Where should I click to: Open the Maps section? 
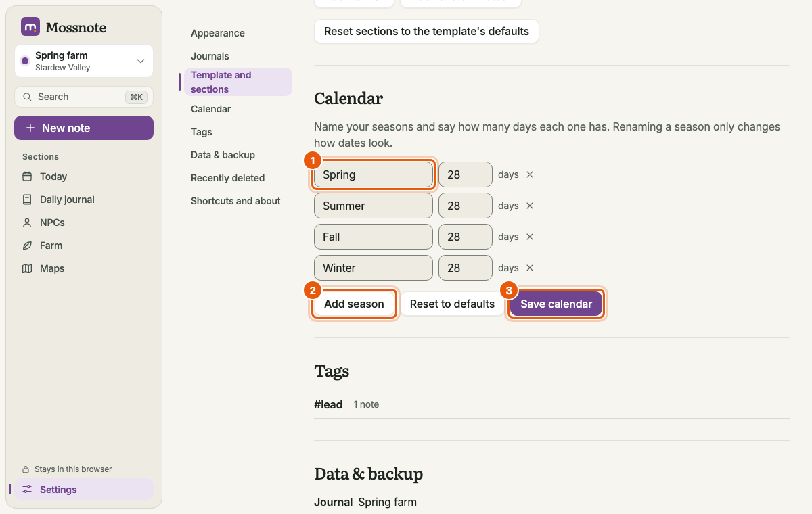click(x=84, y=268)
